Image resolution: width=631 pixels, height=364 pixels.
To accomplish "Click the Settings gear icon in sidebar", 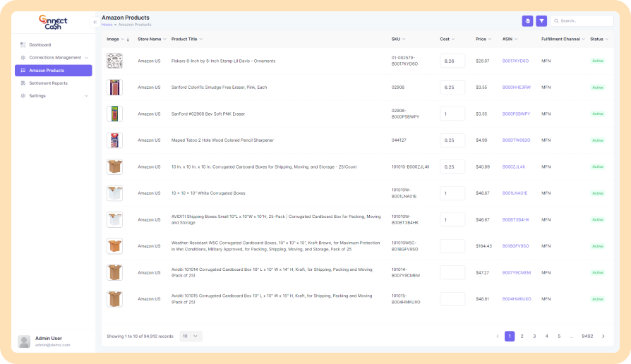I will pyautogui.click(x=23, y=96).
